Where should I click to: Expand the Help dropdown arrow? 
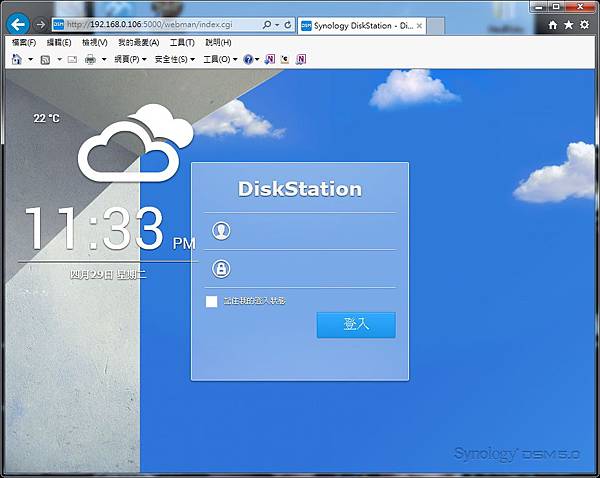(257, 59)
